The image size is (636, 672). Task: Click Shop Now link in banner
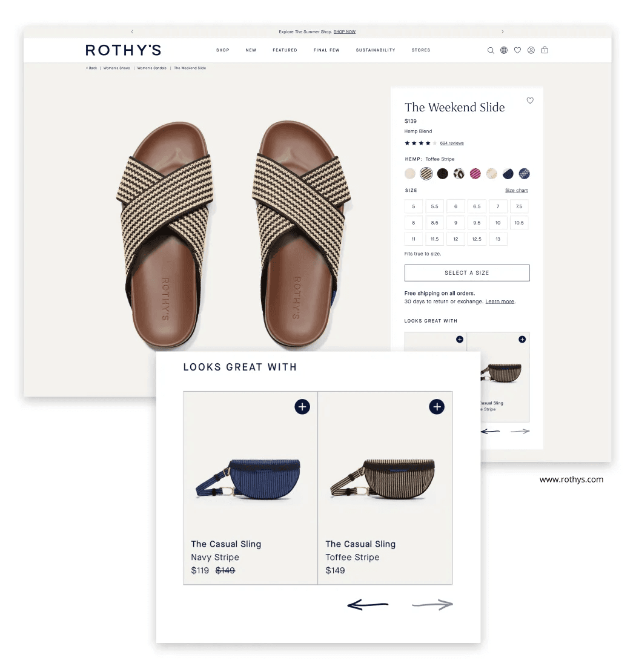coord(345,31)
